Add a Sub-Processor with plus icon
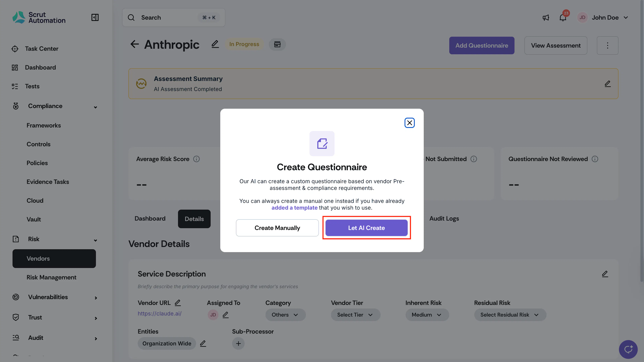The width and height of the screenshot is (644, 362). 238,344
